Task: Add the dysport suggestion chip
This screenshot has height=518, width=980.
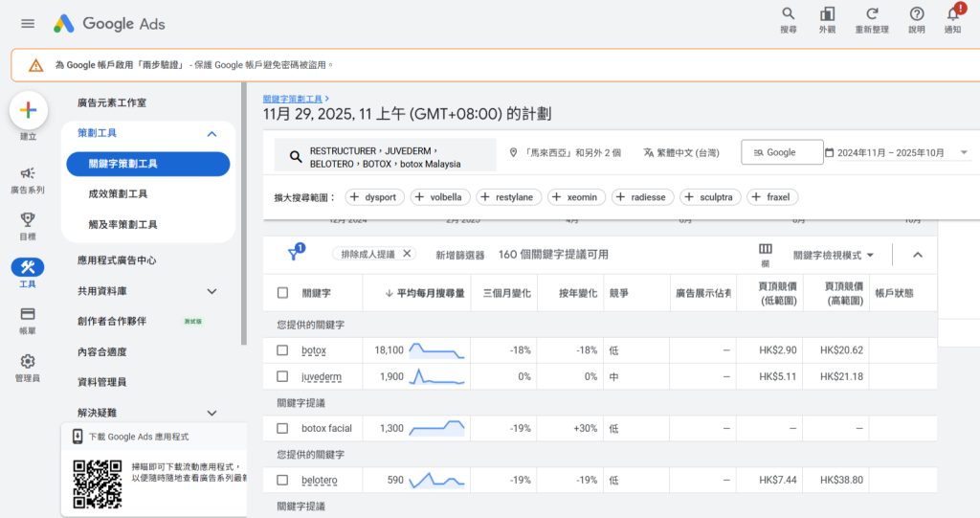Action: (x=374, y=197)
